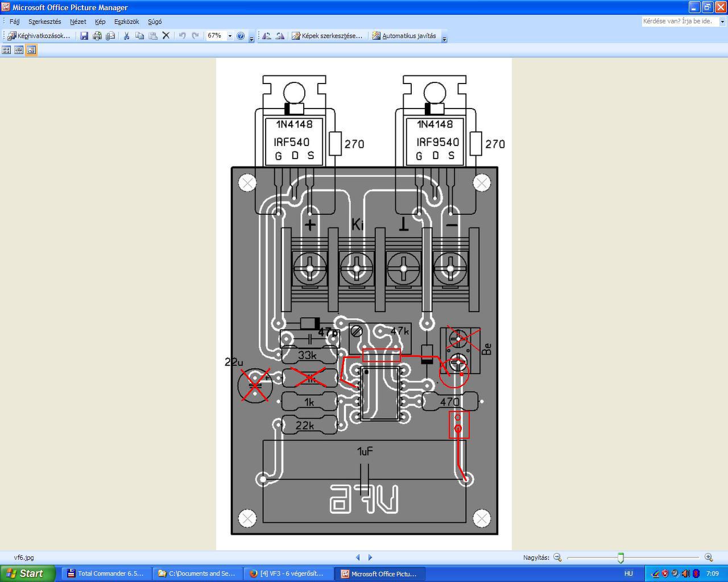The image size is (728, 582).
Task: Click the Cut scissors icon
Action: click(126, 36)
